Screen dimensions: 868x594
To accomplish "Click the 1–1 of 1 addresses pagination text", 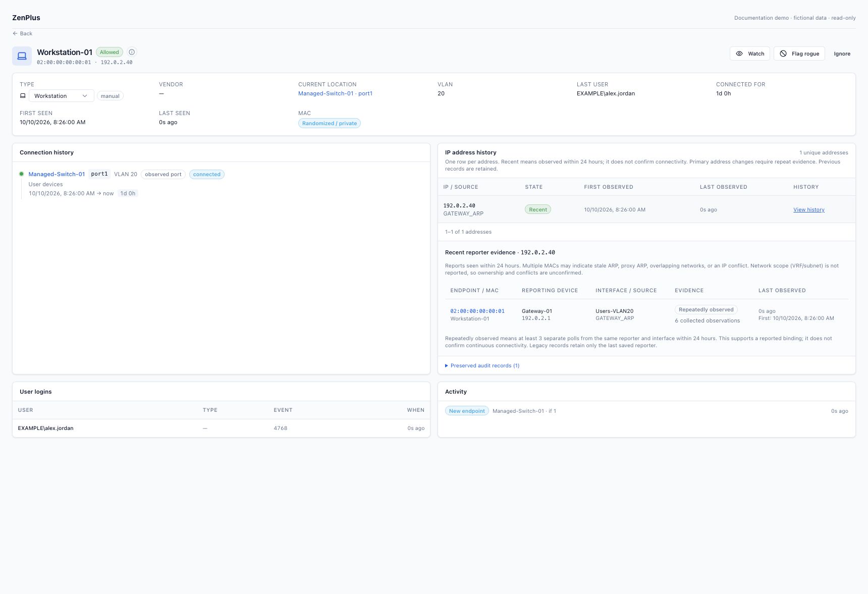I will tap(468, 232).
